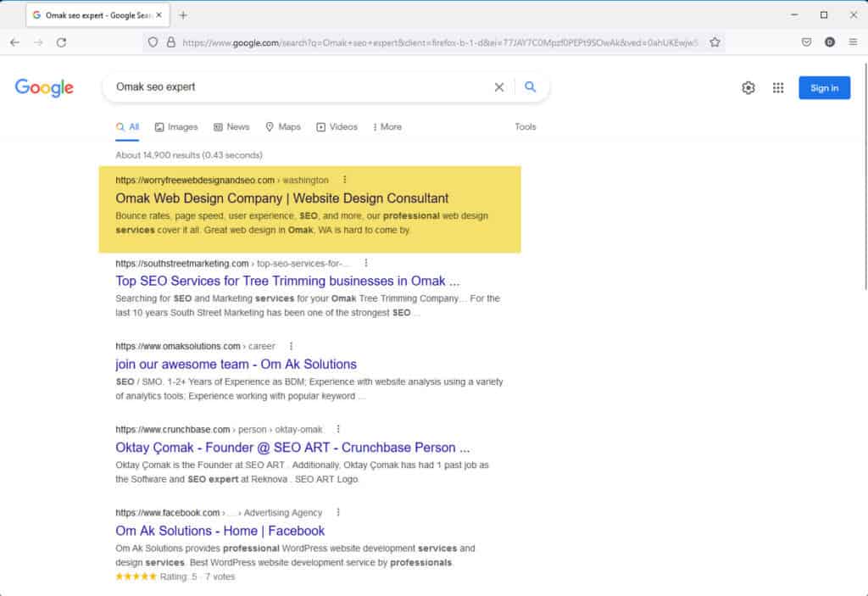Click the https://www.crunchbase.com URL text
The width and height of the screenshot is (868, 596).
click(173, 429)
